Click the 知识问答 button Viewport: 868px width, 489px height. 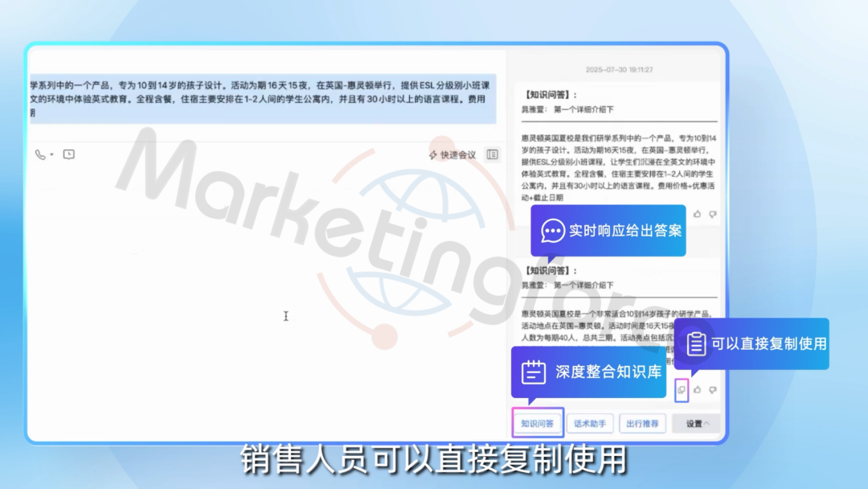pyautogui.click(x=537, y=423)
